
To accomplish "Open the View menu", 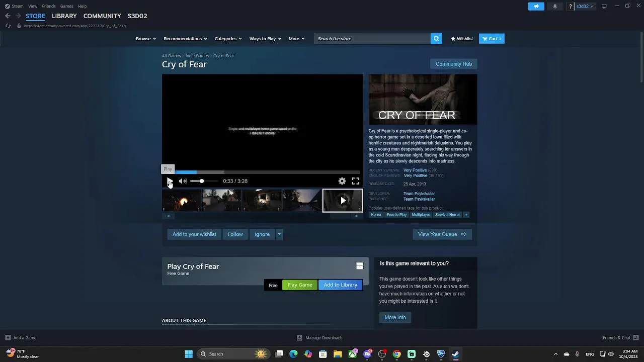I will [33, 6].
